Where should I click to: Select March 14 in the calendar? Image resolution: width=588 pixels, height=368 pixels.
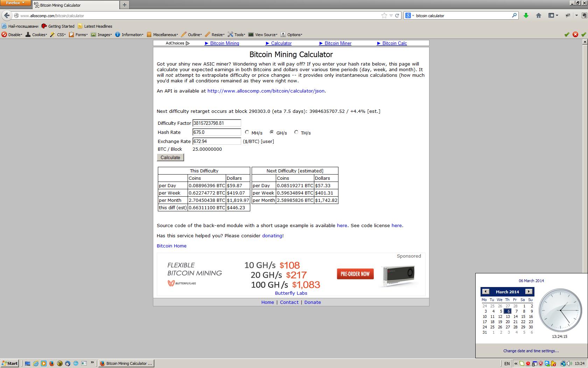point(516,316)
